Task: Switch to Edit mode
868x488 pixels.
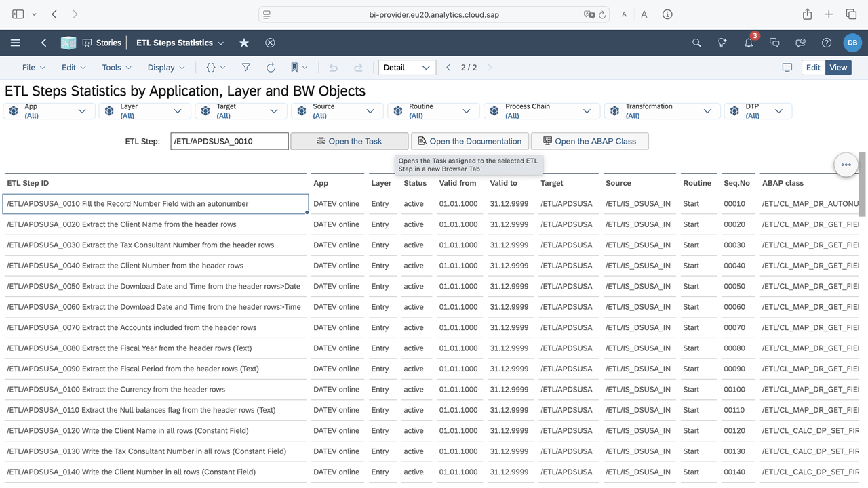Action: (813, 68)
